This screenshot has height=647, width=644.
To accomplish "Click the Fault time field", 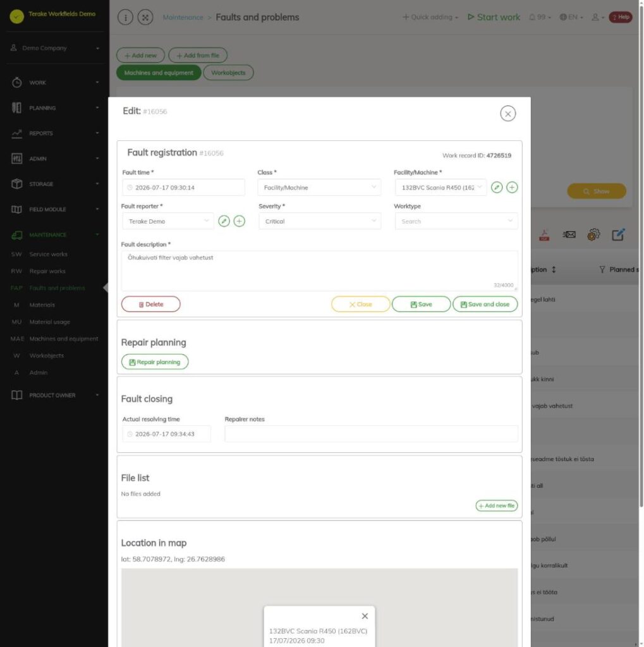I will pos(184,187).
